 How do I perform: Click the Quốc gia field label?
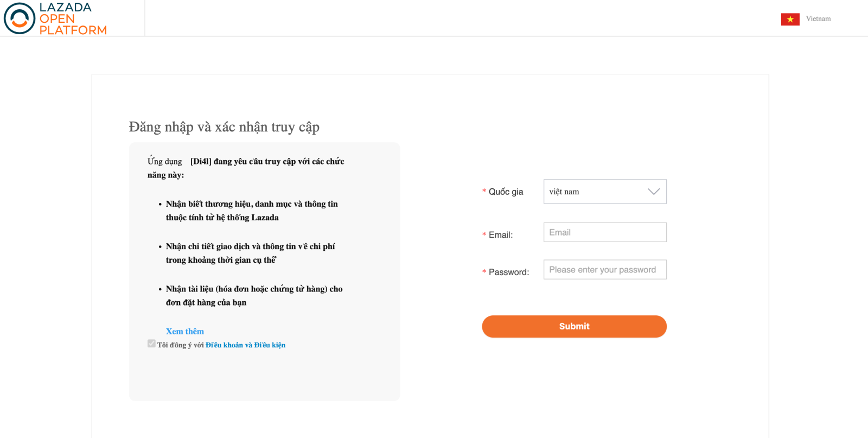506,192
